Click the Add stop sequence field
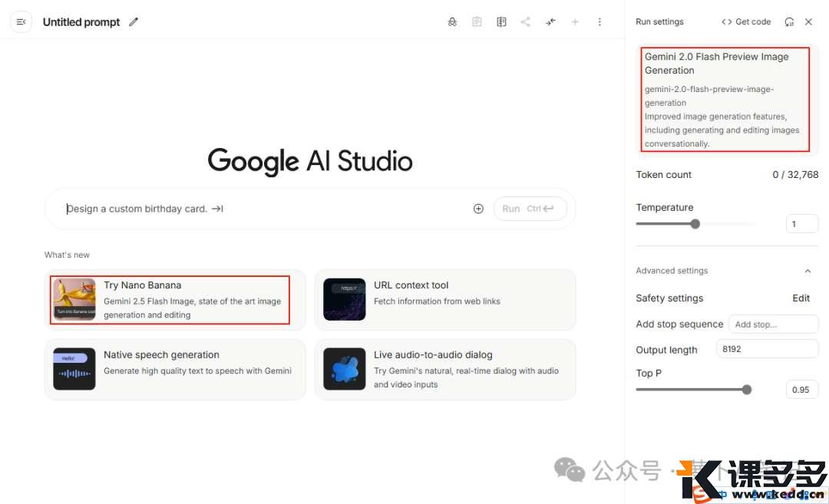829x504 pixels. coord(772,324)
